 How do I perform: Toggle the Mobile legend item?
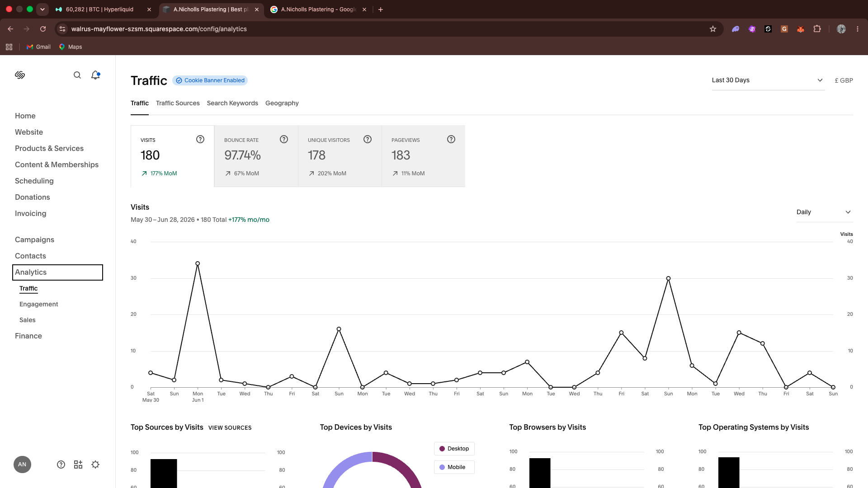tap(454, 467)
